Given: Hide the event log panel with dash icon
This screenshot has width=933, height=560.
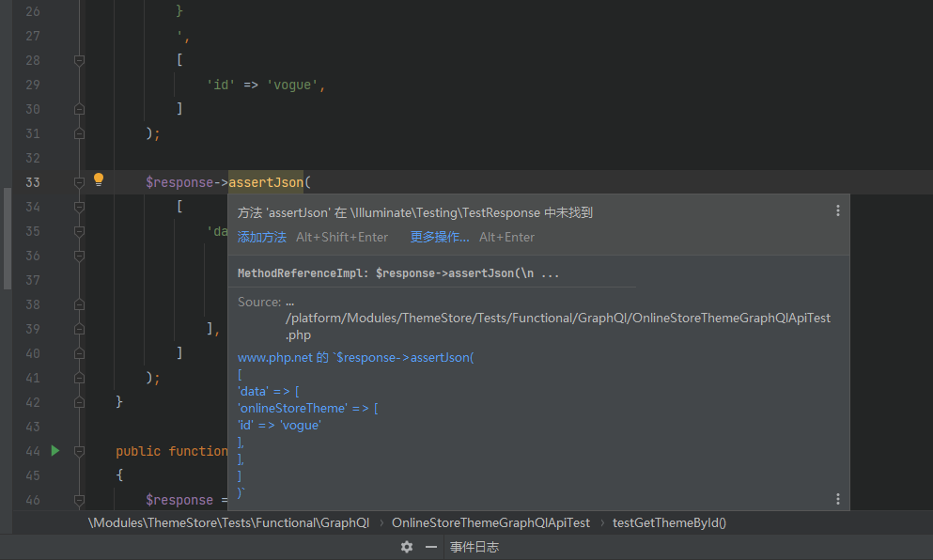Looking at the screenshot, I should [x=431, y=547].
